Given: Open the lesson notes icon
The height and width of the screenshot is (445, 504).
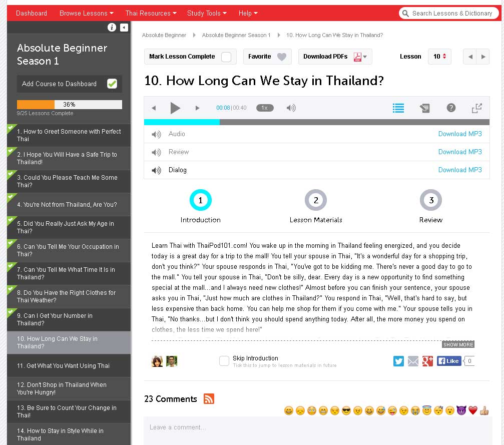Looking at the screenshot, I should point(424,108).
